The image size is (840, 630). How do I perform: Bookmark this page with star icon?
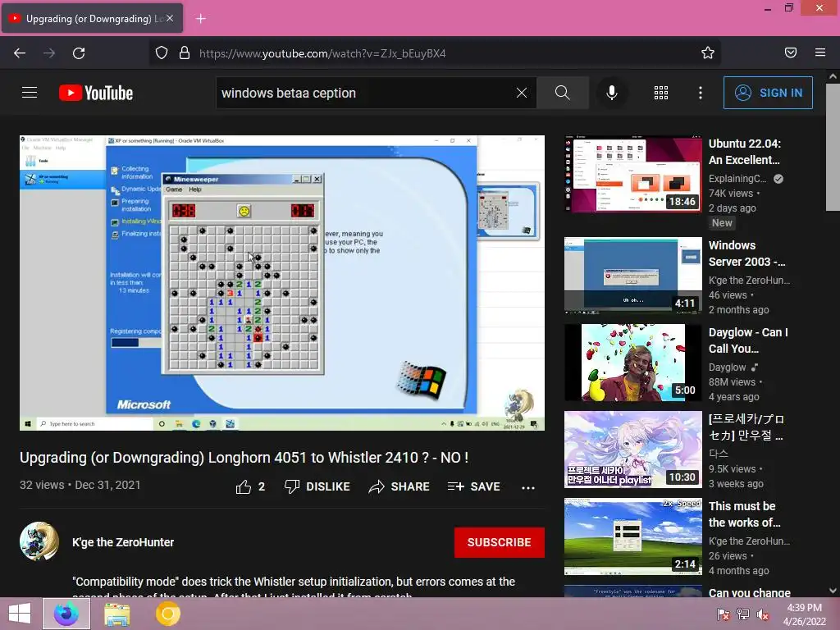tap(708, 53)
